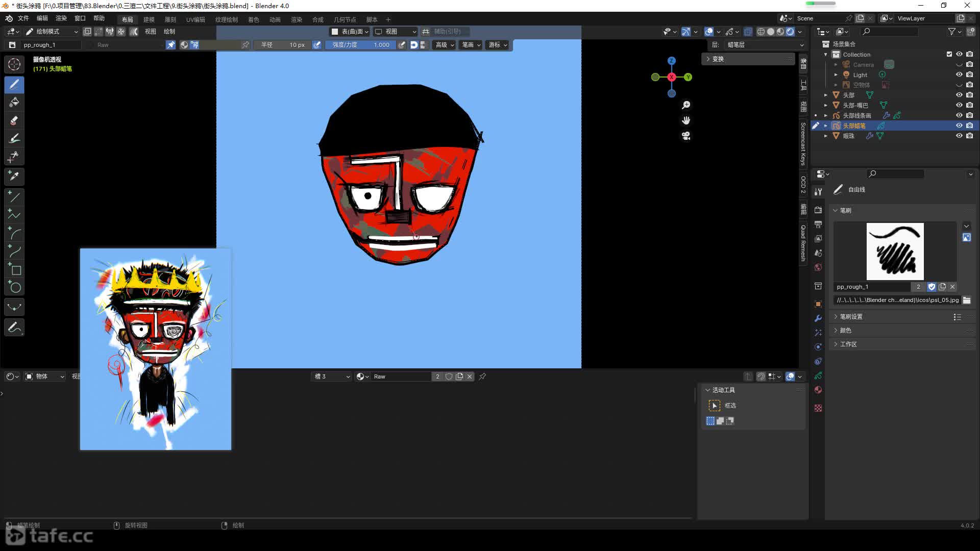Open 蜡笔层 layer dropdown

tap(765, 45)
